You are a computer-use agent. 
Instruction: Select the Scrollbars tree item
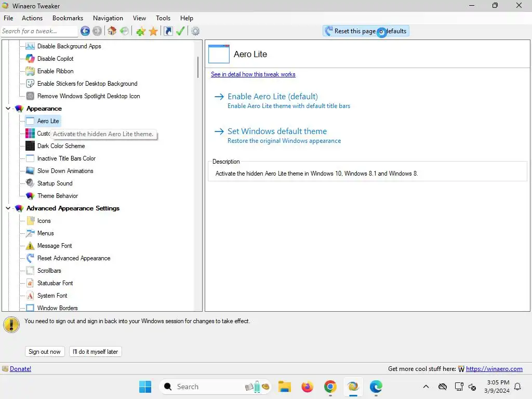tap(49, 271)
